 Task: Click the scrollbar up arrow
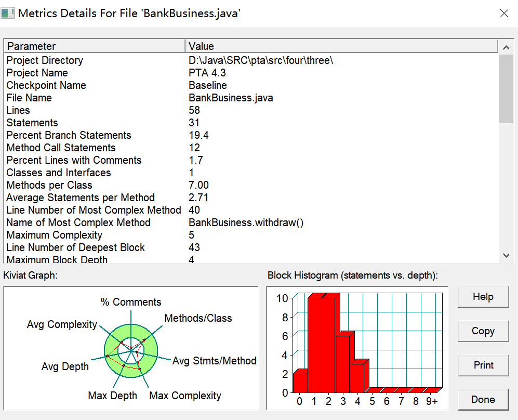[506, 48]
